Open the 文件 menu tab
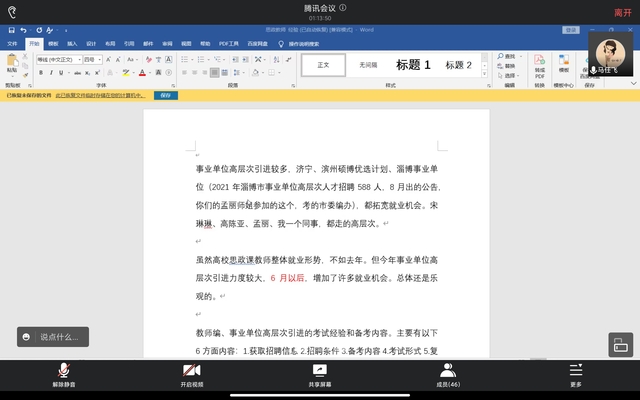This screenshot has width=640, height=400. pos(12,44)
